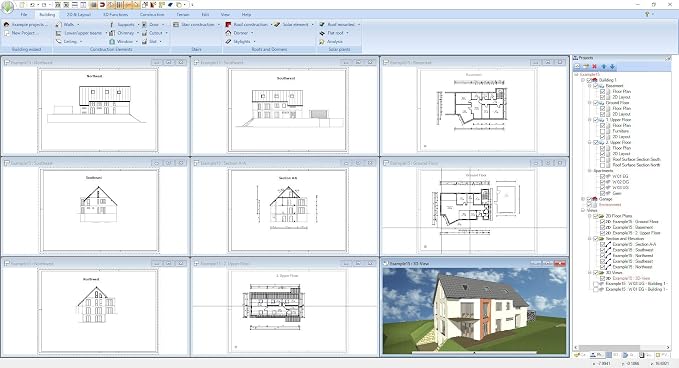This screenshot has width=679, height=368.
Task: Open the Terrain ribbon tab
Action: pos(183,15)
